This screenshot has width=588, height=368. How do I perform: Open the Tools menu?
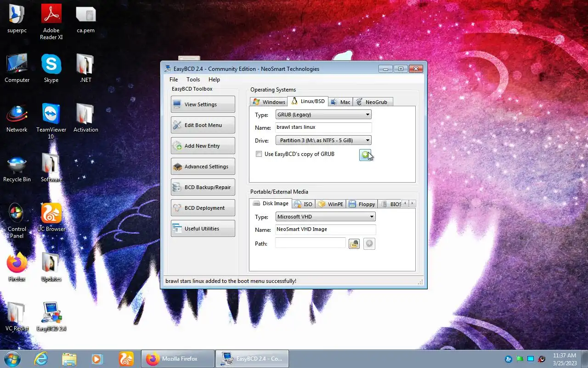[193, 80]
